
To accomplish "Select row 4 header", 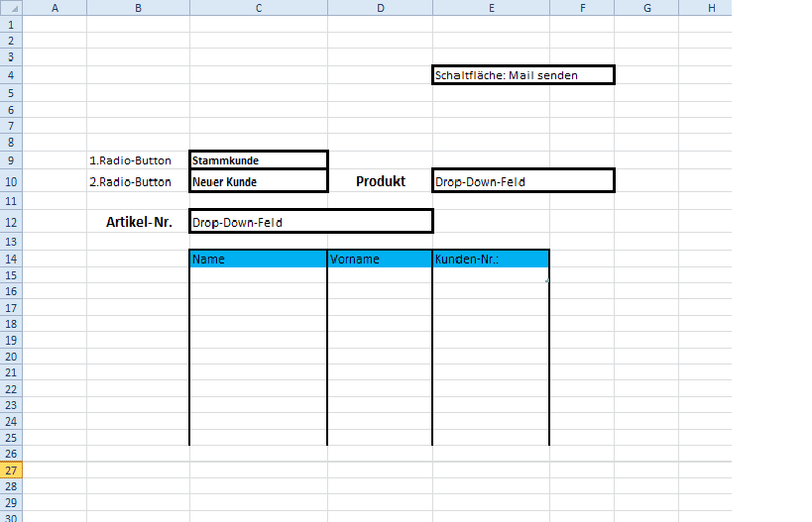I will click(x=11, y=75).
